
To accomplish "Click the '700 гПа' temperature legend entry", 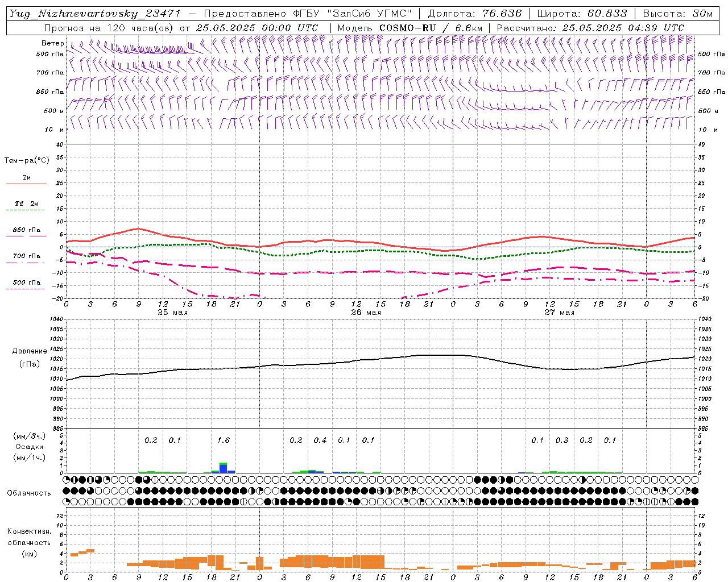I will pos(27,256).
